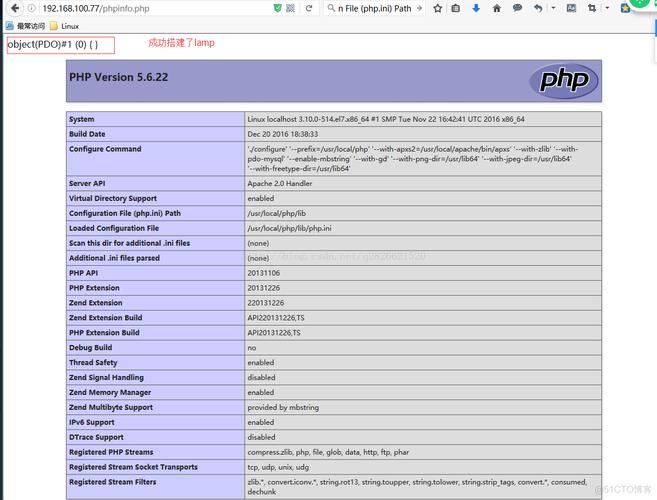The height and width of the screenshot is (500, 657).
Task: Click the PHP logo in the header
Action: (564, 80)
